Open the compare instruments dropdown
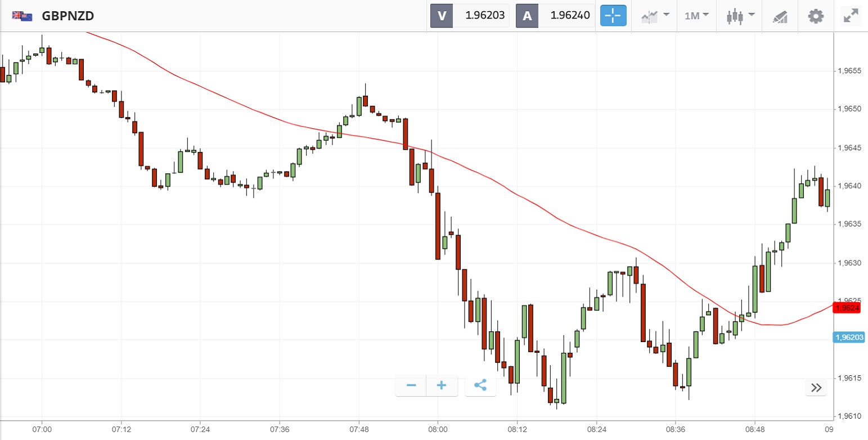The image size is (868, 440). (655, 16)
